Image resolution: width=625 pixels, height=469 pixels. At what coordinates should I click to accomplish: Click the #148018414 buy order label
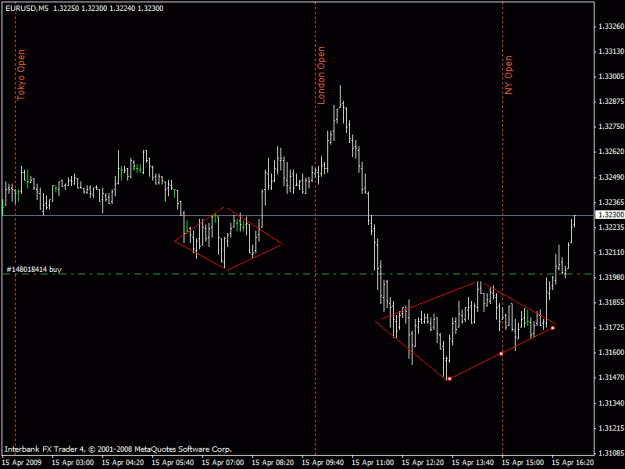click(34, 269)
